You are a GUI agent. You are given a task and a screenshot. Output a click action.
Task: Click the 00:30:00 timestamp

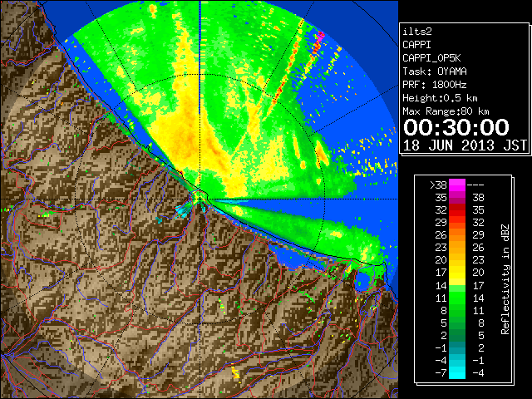(x=456, y=127)
